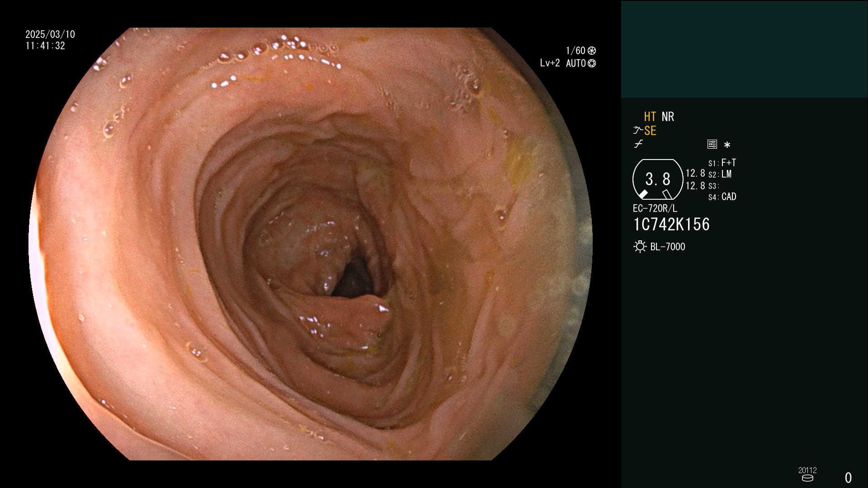This screenshot has width=868, height=488.
Task: Click the time 11:41:32
Action: coord(45,46)
